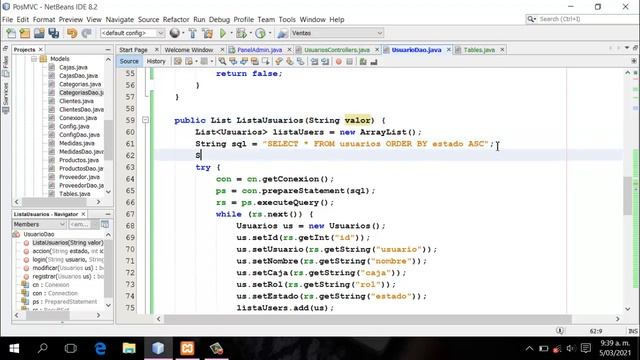Open the Services side panel
This screenshot has height=360, width=640.
6,98
